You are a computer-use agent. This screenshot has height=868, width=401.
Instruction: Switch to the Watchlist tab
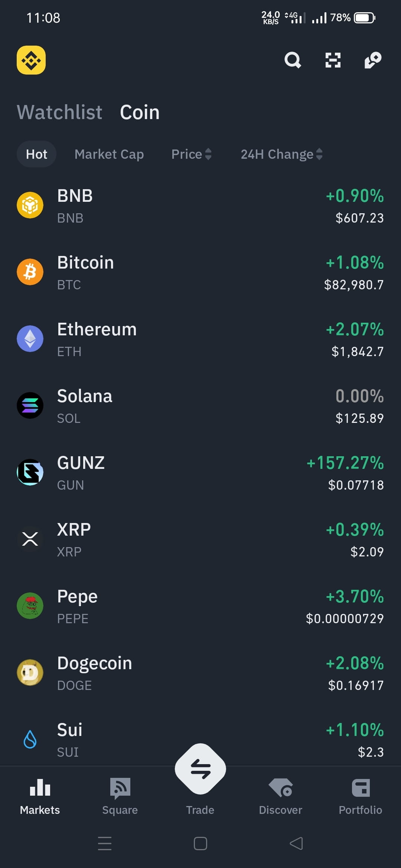59,112
